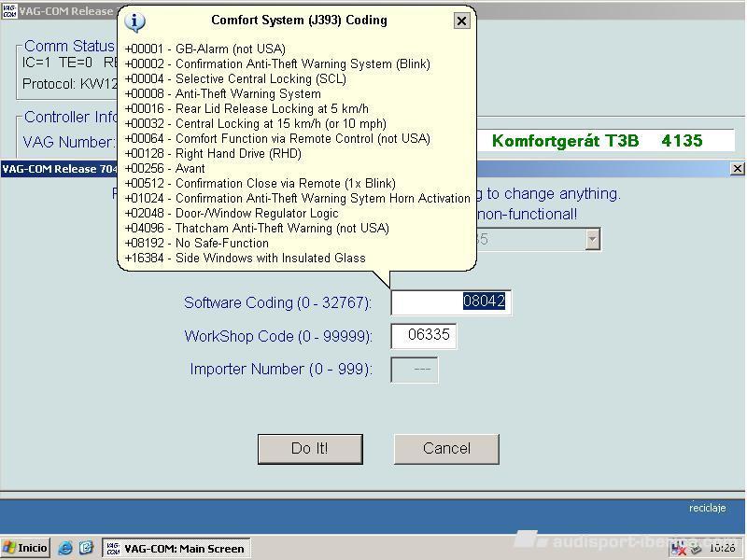Viewport: 747px width, 560px height.
Task: Click the "+00256 - Avant" line
Action: pos(165,169)
